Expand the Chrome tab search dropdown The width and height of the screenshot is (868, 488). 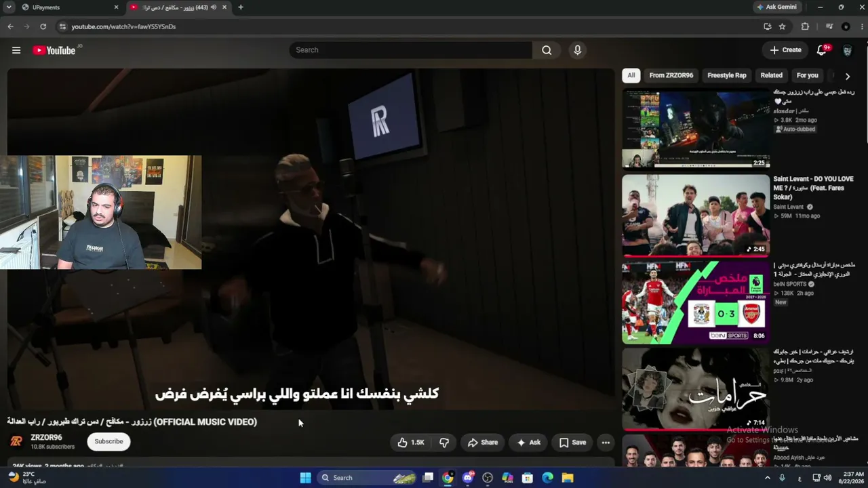(x=9, y=7)
